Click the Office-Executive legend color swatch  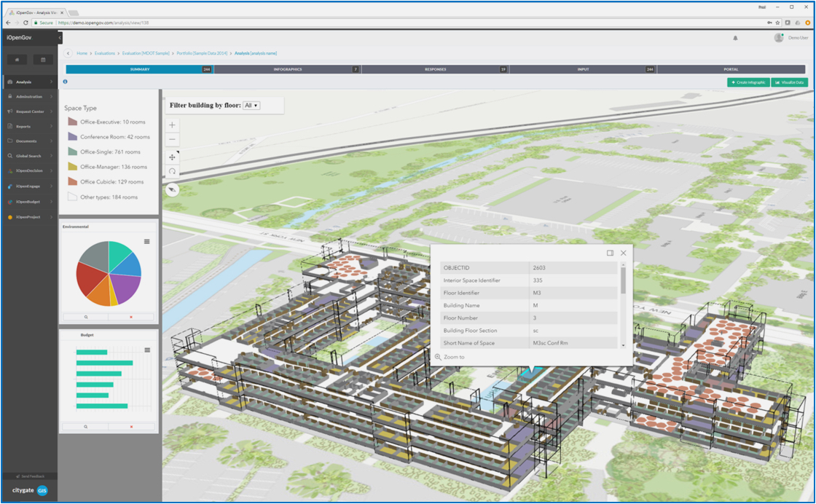coord(72,122)
